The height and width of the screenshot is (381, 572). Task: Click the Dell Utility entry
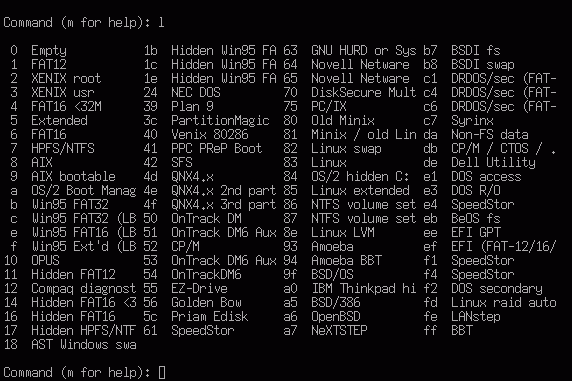point(493,162)
